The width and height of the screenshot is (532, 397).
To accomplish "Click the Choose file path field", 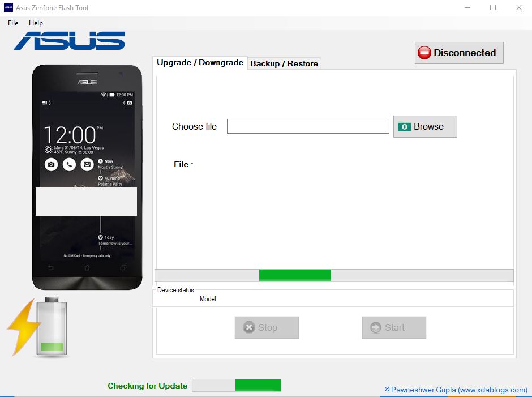I will pos(308,126).
